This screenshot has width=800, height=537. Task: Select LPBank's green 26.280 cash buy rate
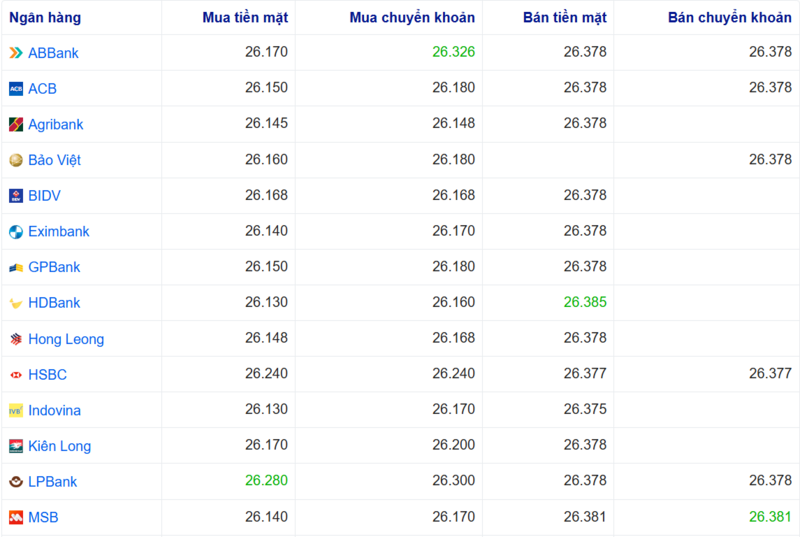pyautogui.click(x=266, y=480)
